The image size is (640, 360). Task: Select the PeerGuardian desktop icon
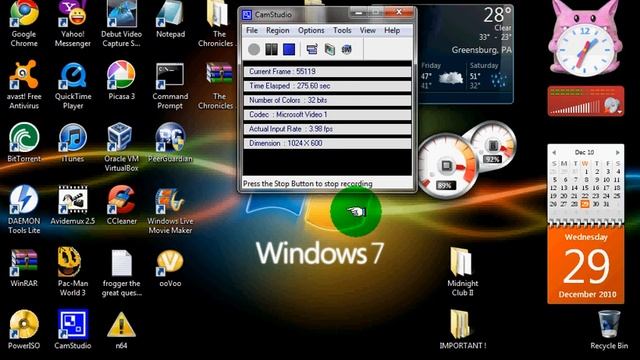click(170, 142)
